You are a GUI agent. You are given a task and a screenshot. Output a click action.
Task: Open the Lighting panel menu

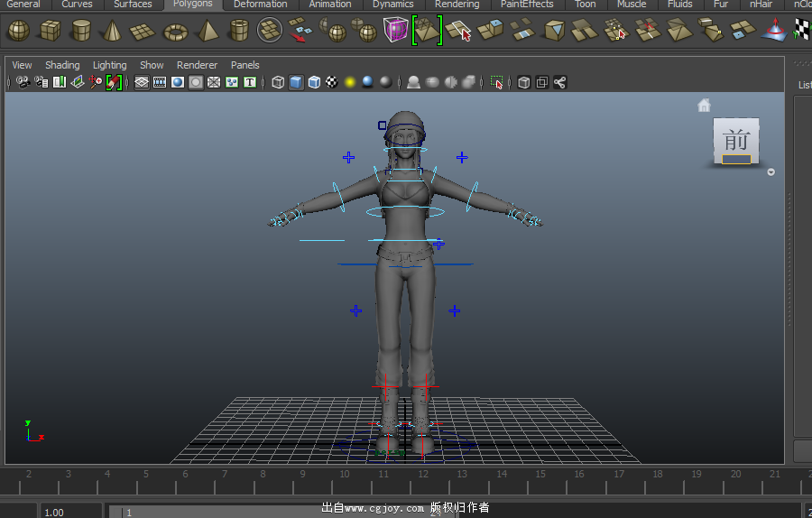point(109,65)
